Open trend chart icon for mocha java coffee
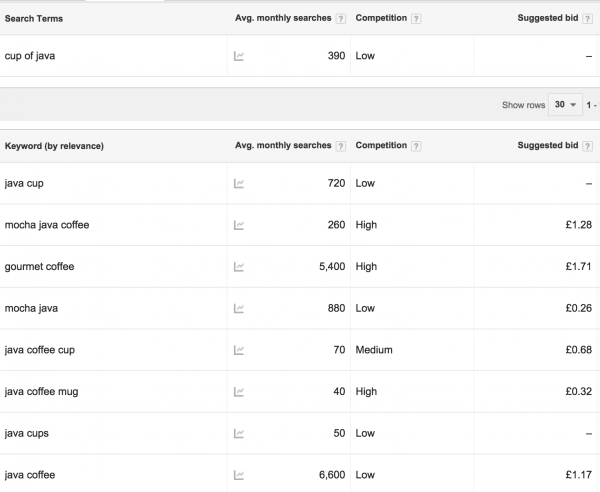Viewport: 600px width, 492px height. (x=239, y=225)
